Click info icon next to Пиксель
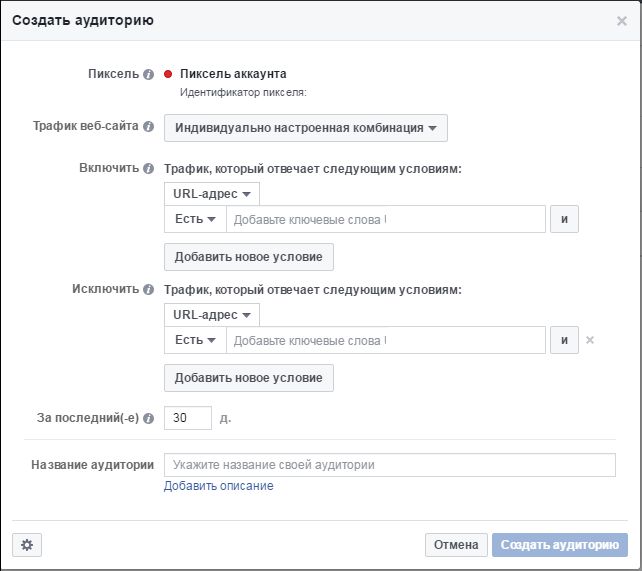Viewport: 642px width, 571px height. point(148,74)
